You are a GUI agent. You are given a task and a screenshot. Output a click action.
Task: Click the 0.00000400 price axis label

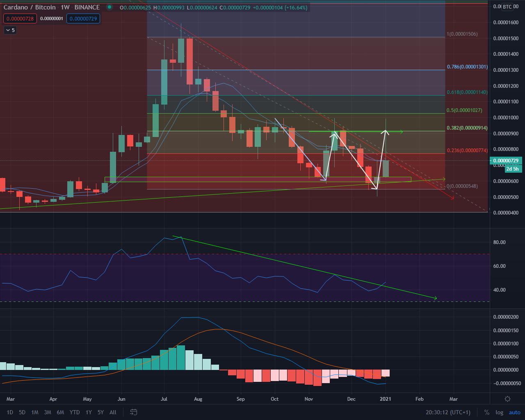[506, 213]
